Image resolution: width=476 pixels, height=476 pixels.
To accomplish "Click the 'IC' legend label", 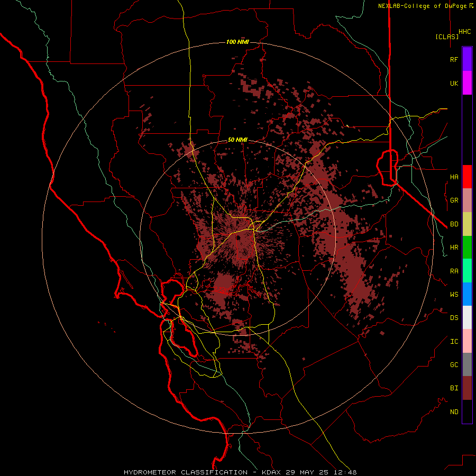I will 454,342.
